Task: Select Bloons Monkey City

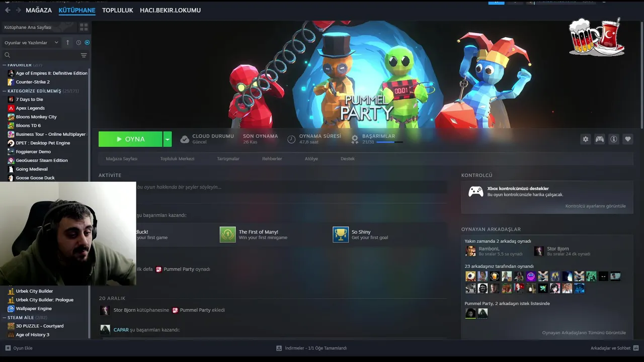Action: click(x=36, y=117)
